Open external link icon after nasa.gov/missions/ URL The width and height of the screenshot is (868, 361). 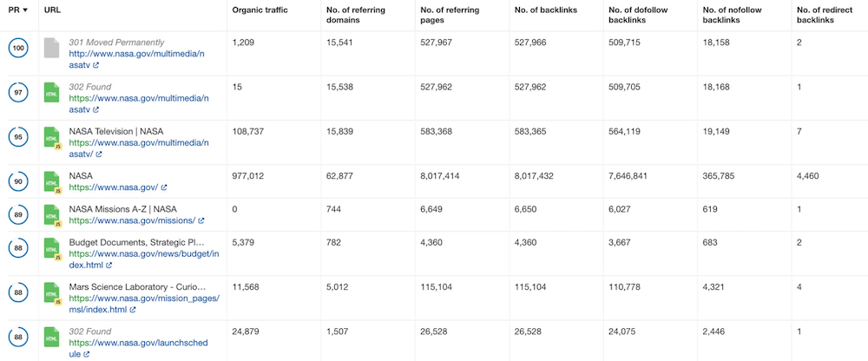tap(200, 221)
